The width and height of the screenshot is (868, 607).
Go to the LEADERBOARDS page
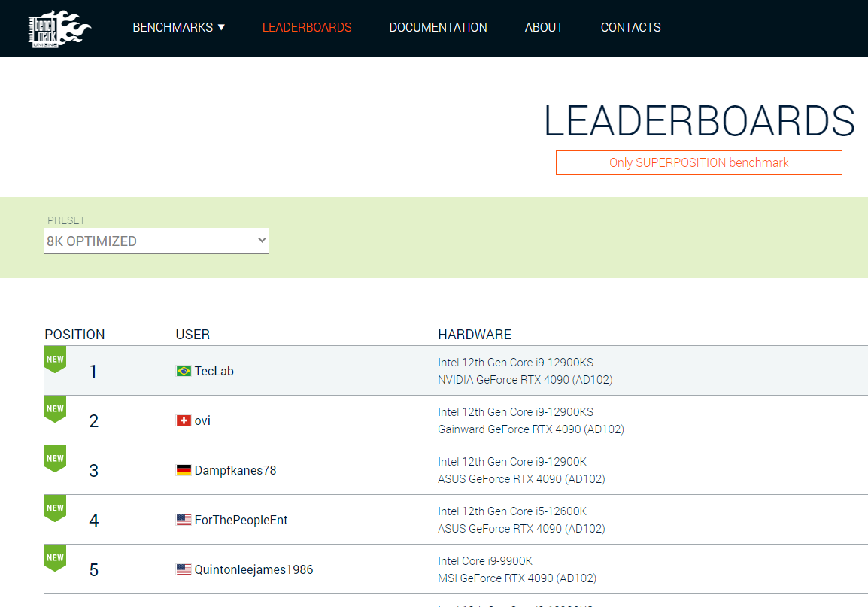(307, 27)
